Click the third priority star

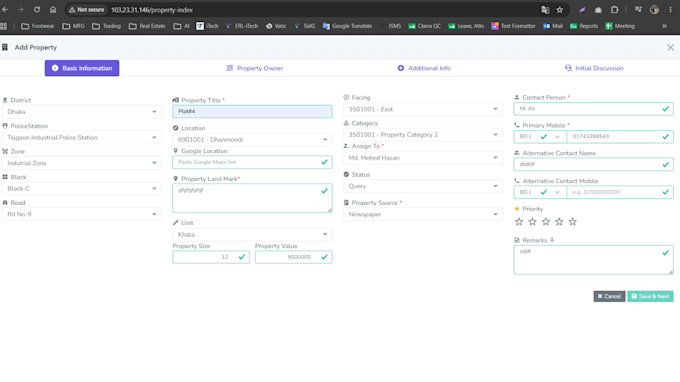(x=546, y=222)
